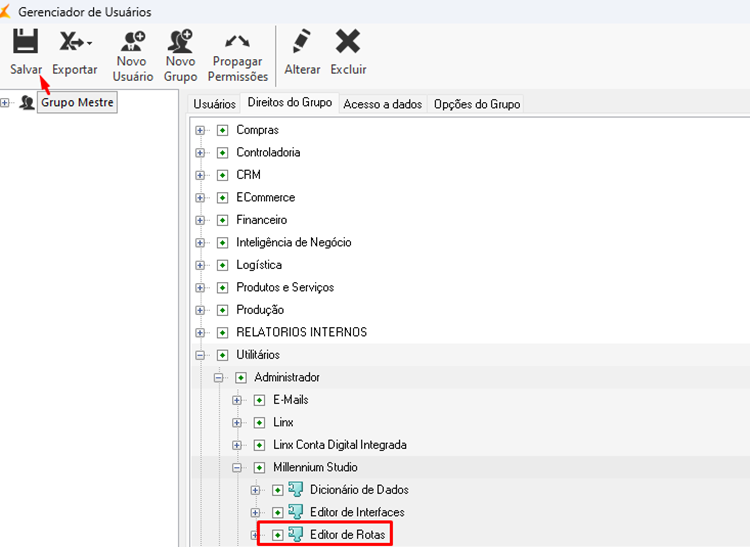Screen dimensions: 750x547
Task: Open the Acesso a dados tab
Action: (x=383, y=104)
